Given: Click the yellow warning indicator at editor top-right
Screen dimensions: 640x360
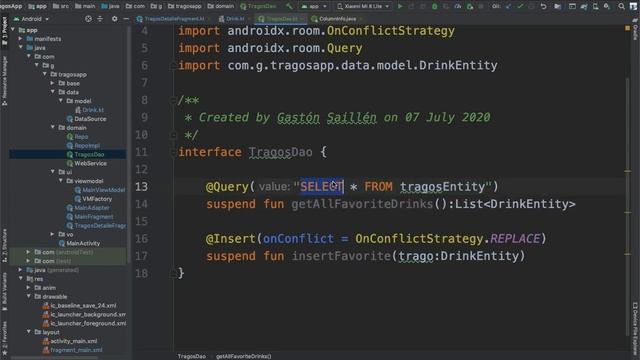Looking at the screenshot, I should [627, 28].
